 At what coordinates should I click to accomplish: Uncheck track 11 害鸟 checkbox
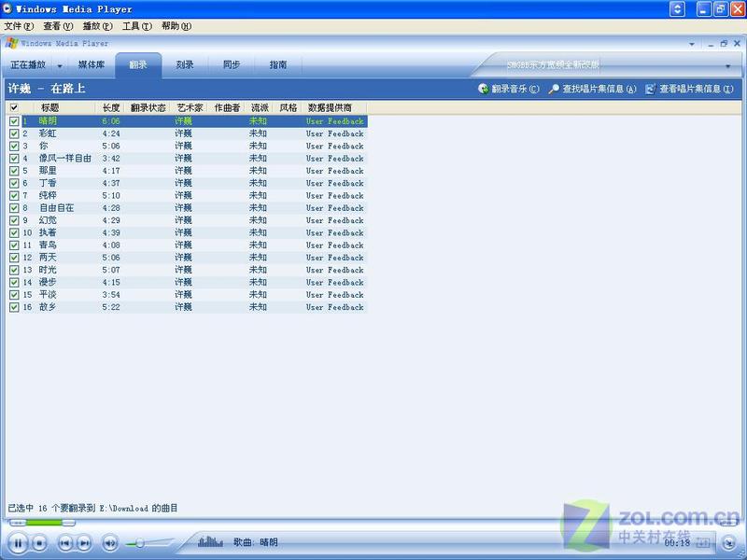point(14,245)
